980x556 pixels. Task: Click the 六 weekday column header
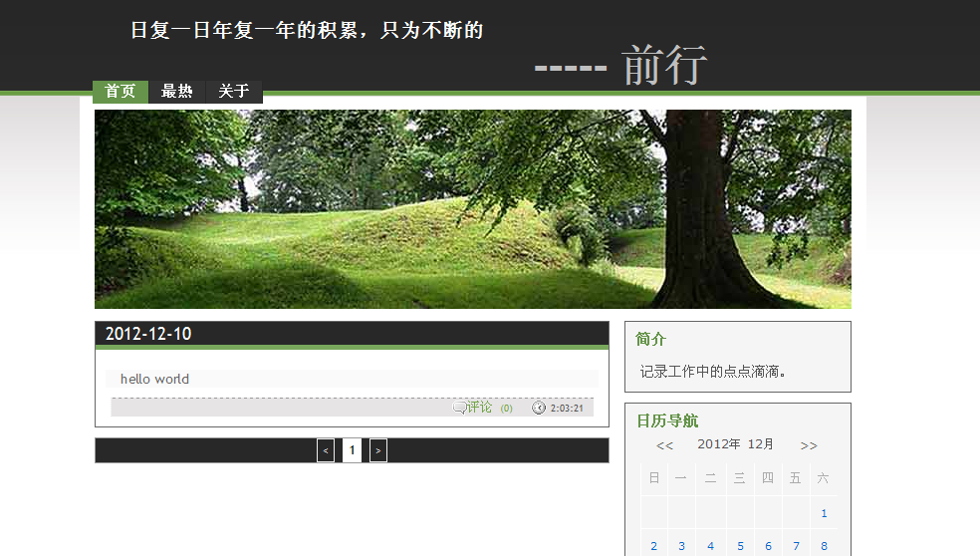pos(823,478)
